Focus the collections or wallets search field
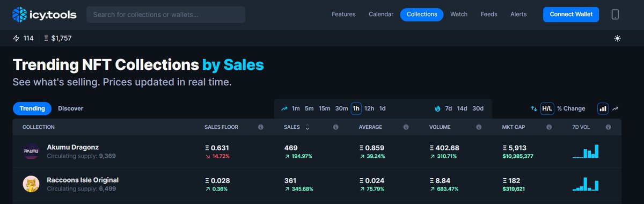Image resolution: width=644 pixels, height=204 pixels. pos(166,14)
